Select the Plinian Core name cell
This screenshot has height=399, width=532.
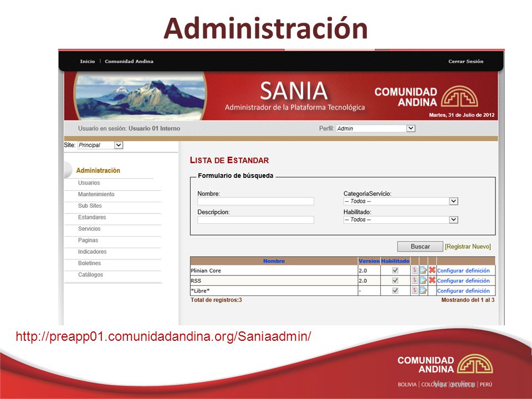tap(274, 270)
